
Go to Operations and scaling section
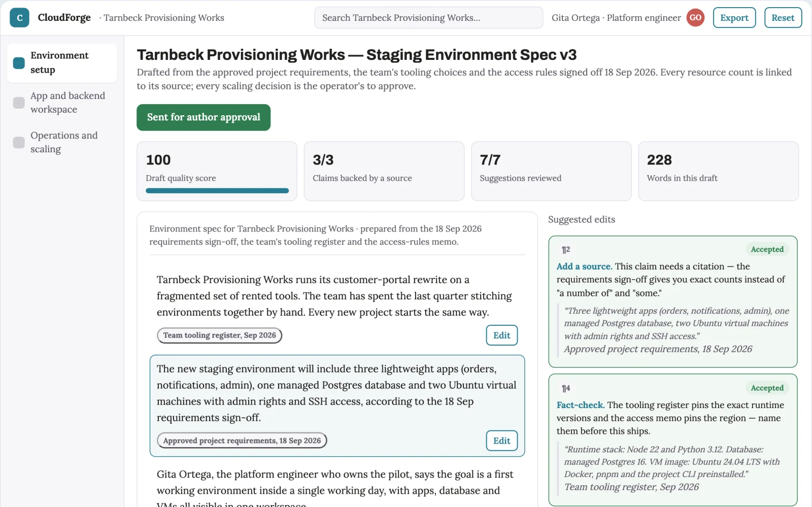(62, 142)
